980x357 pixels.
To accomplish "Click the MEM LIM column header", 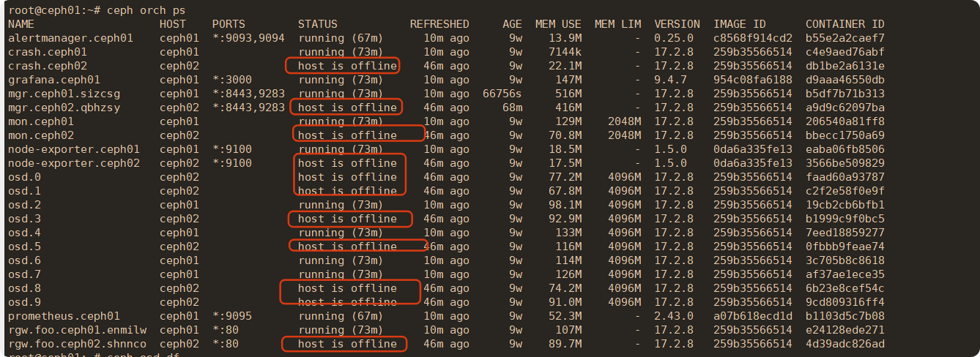I will [x=617, y=24].
